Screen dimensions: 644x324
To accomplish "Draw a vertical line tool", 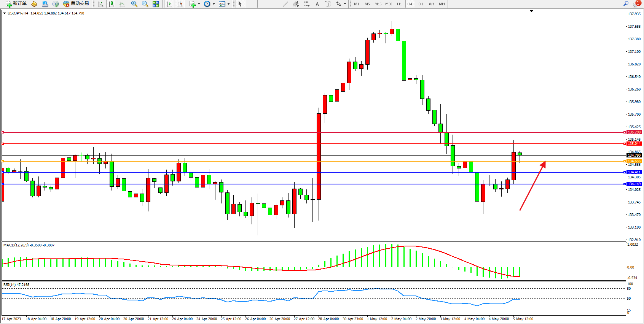I will pos(264,4).
